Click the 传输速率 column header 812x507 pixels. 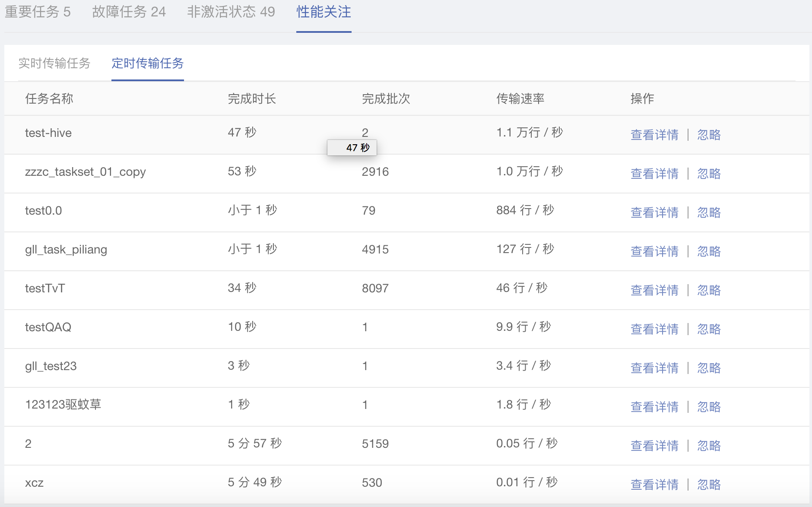coord(520,99)
